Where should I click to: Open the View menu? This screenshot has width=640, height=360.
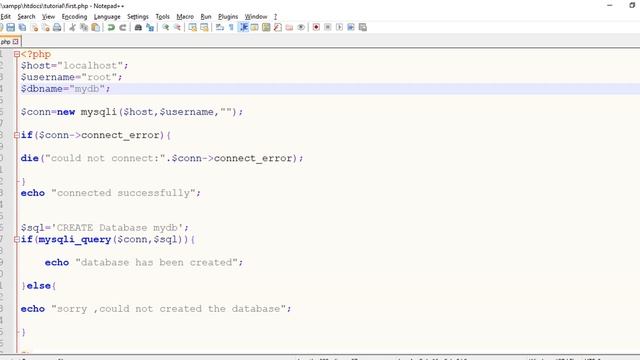coord(48,17)
